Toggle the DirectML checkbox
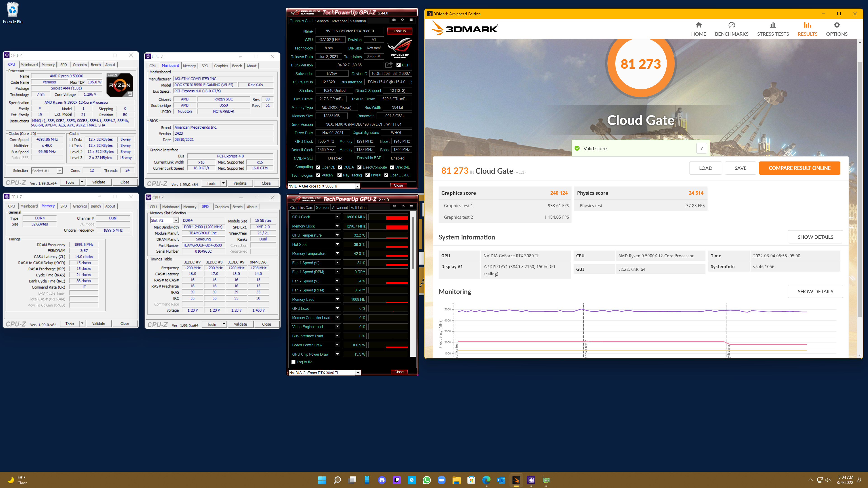This screenshot has width=868, height=488. (x=392, y=167)
